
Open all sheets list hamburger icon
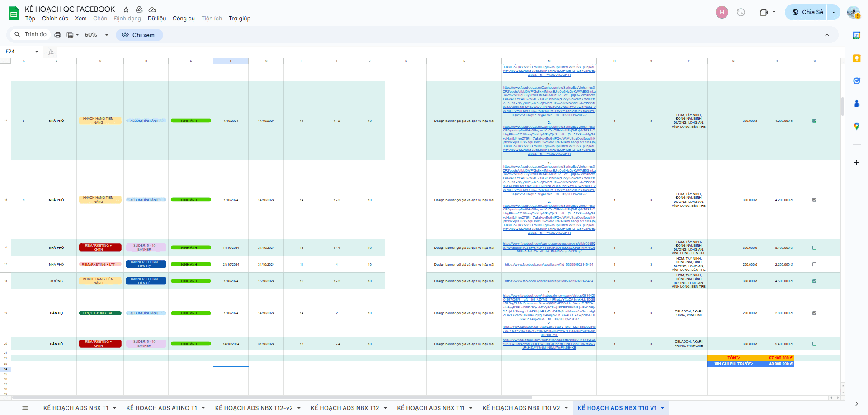point(25,408)
